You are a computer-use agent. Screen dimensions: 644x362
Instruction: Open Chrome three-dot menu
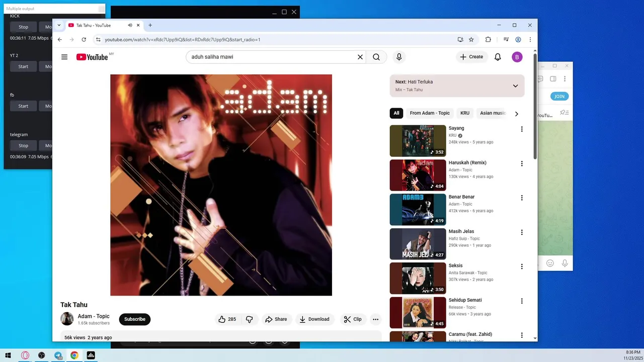point(530,39)
